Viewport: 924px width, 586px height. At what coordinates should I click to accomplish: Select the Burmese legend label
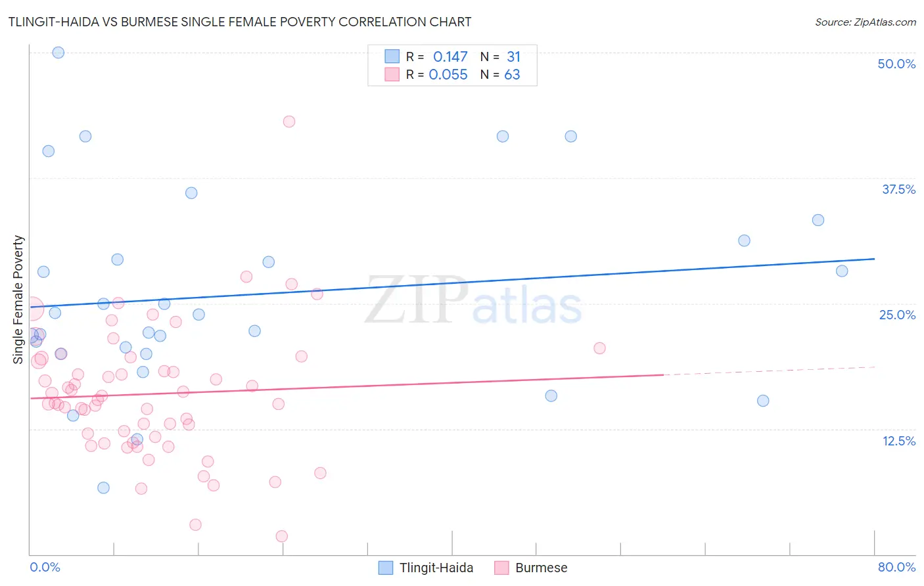(542, 568)
